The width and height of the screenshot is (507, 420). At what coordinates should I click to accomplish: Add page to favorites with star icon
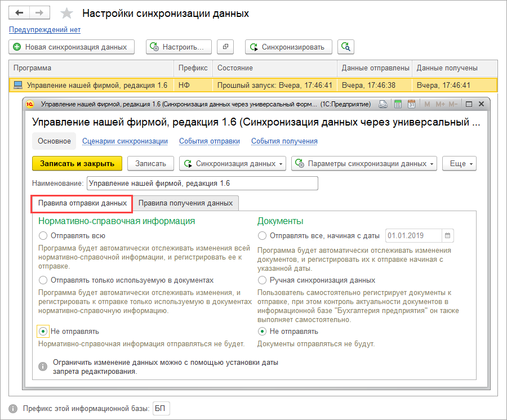(x=66, y=14)
